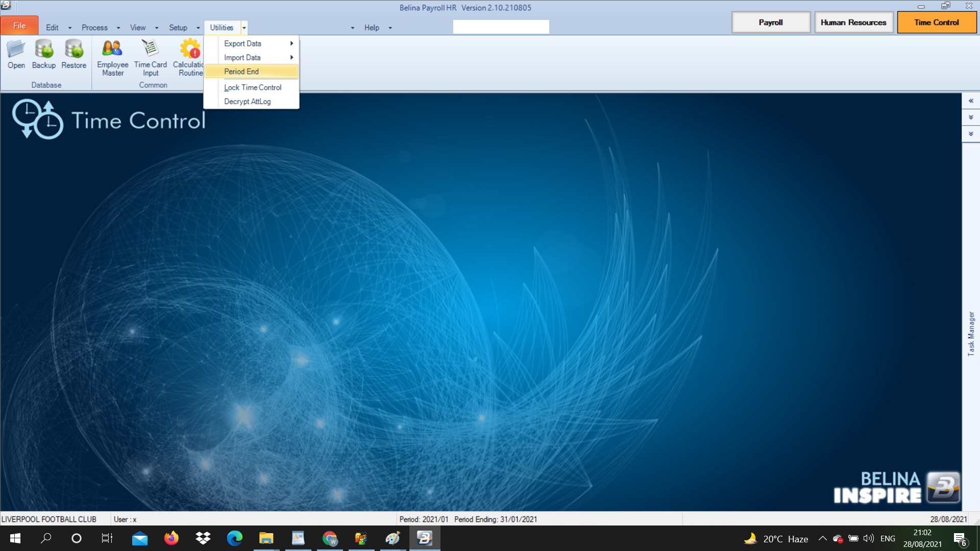Expand the Setup dropdown arrow
Viewport: 980px width, 551px height.
pyautogui.click(x=198, y=28)
